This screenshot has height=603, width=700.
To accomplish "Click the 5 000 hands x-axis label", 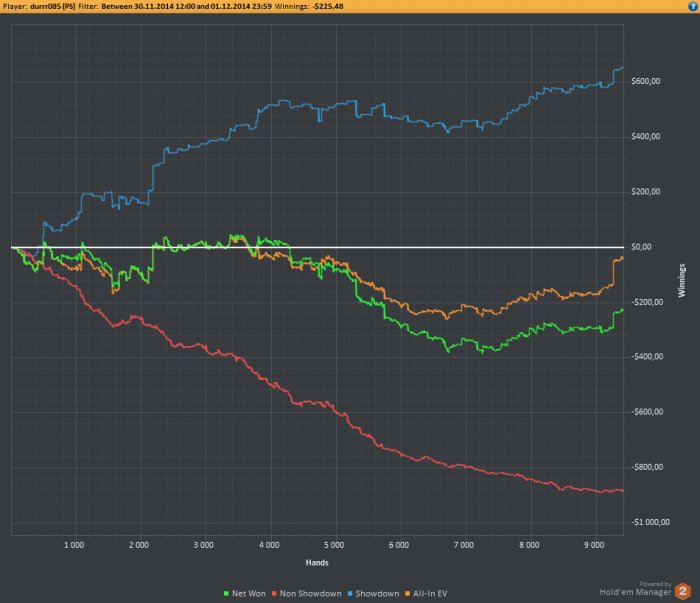I will pos(334,545).
